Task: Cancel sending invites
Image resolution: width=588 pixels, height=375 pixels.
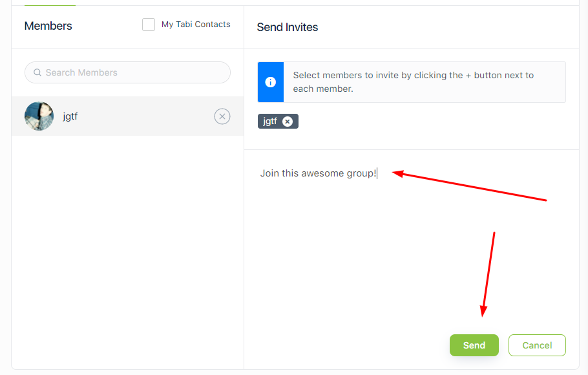Action: tap(537, 345)
